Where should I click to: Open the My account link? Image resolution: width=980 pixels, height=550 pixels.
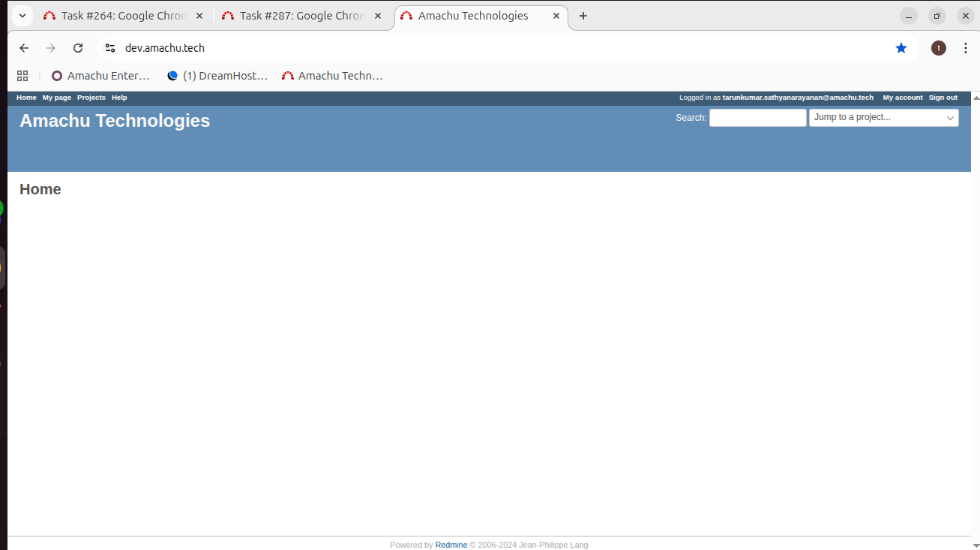tap(902, 98)
